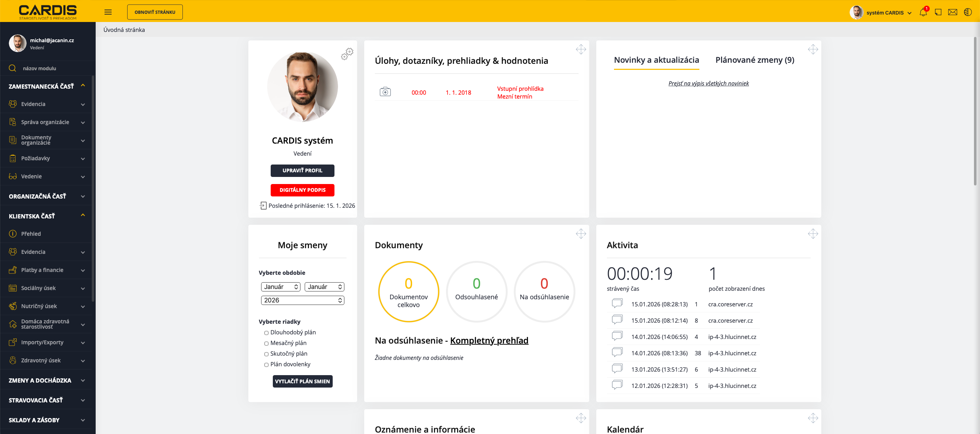Viewport: 980px width, 434px height.
Task: Click move handle of Oznámenie a informácie widget
Action: [581, 418]
